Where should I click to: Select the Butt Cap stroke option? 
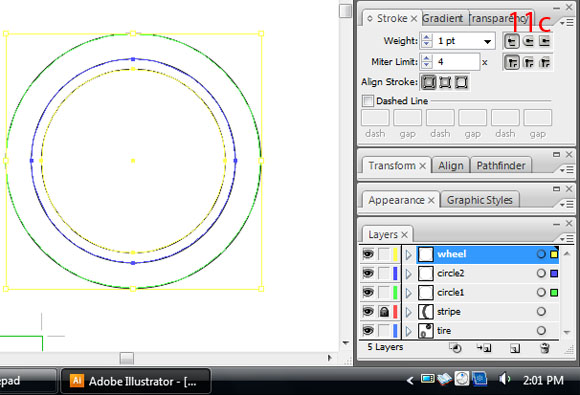[512, 41]
